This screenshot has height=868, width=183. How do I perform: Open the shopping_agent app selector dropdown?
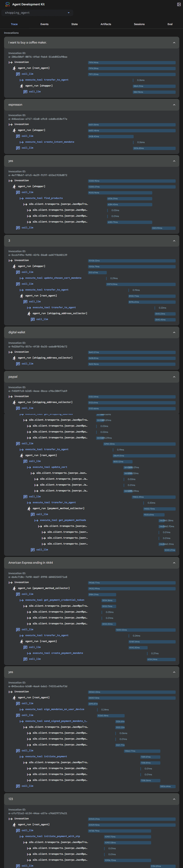click(x=37, y=13)
